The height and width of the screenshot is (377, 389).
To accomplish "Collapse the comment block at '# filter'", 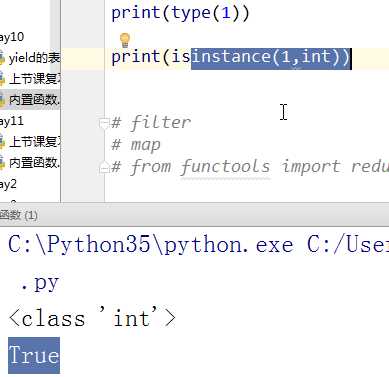I will (x=104, y=123).
